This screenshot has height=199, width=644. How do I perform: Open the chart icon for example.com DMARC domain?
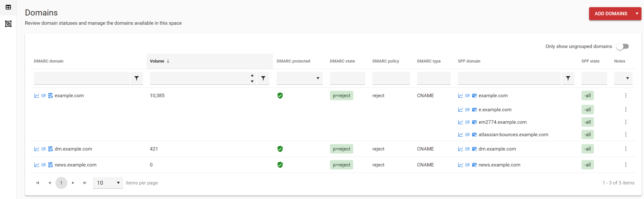click(x=36, y=96)
